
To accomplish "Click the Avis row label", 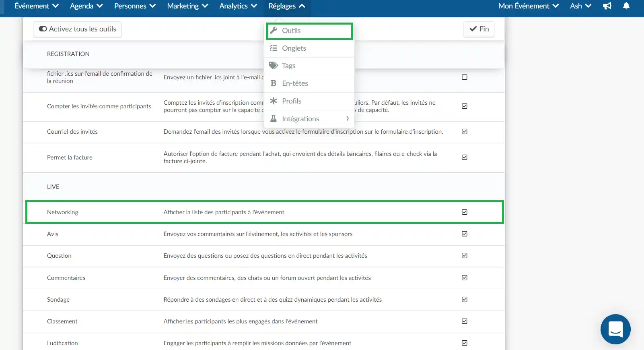I will [53, 234].
